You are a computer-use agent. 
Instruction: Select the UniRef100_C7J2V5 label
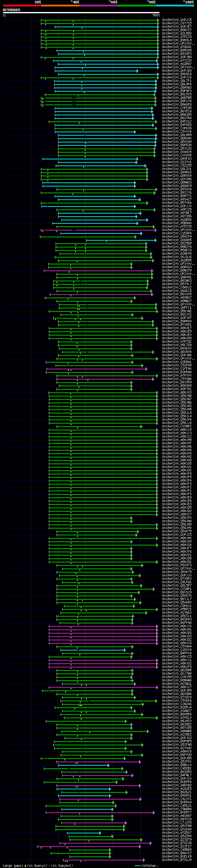click(177, 822)
